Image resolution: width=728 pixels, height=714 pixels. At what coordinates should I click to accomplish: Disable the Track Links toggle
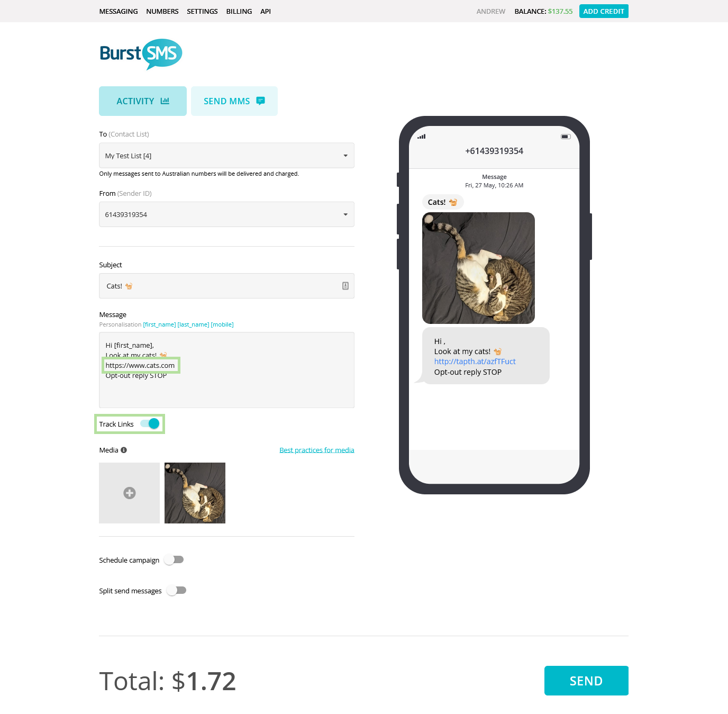point(150,423)
